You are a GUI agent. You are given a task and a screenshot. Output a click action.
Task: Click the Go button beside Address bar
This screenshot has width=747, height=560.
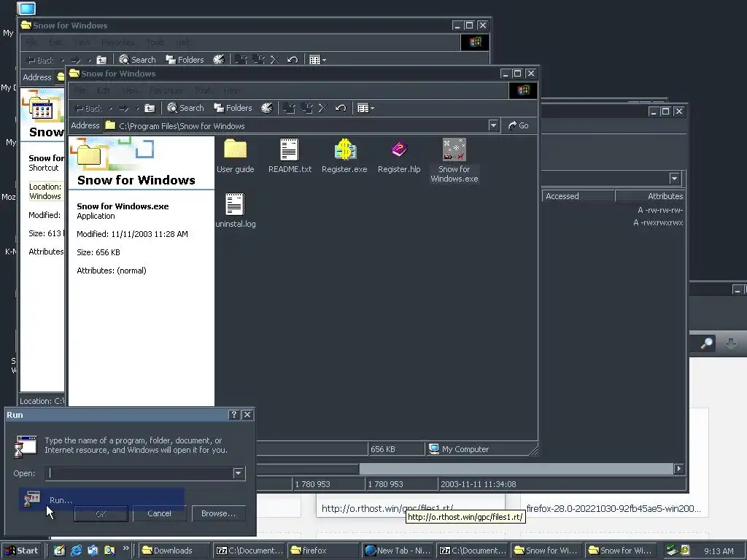(519, 125)
